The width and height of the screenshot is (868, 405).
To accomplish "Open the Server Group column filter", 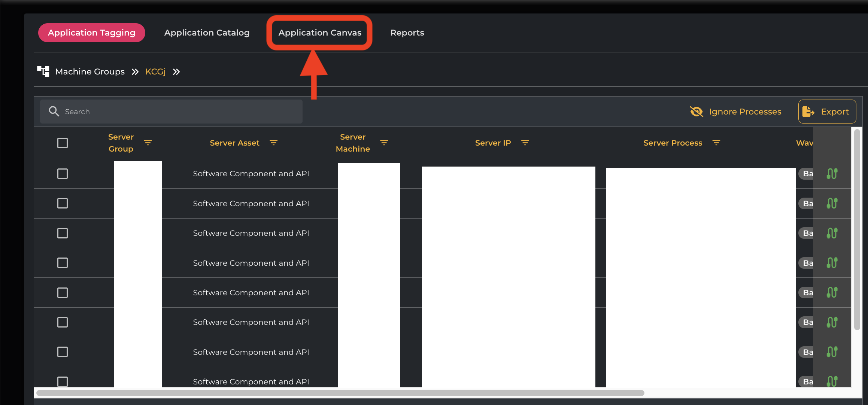I will (148, 143).
